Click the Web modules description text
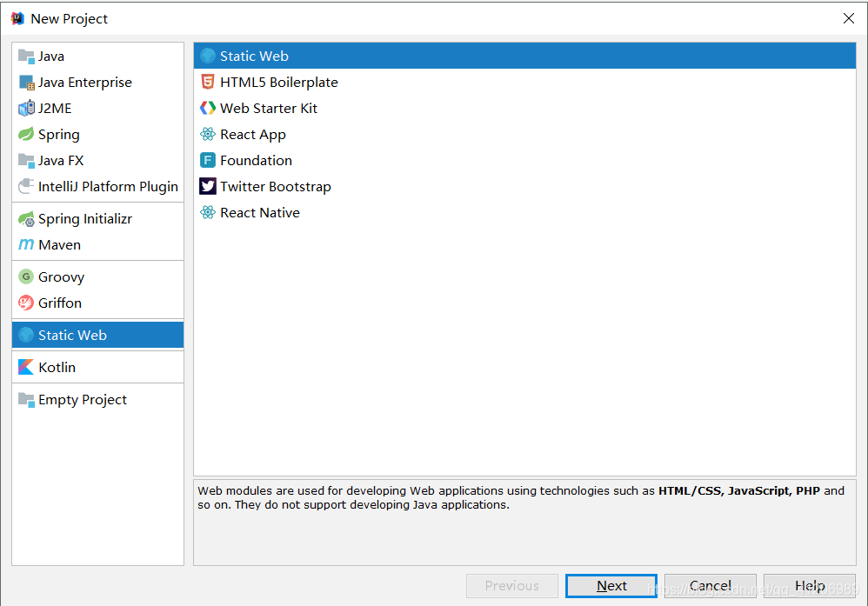This screenshot has width=868, height=606. [521, 497]
